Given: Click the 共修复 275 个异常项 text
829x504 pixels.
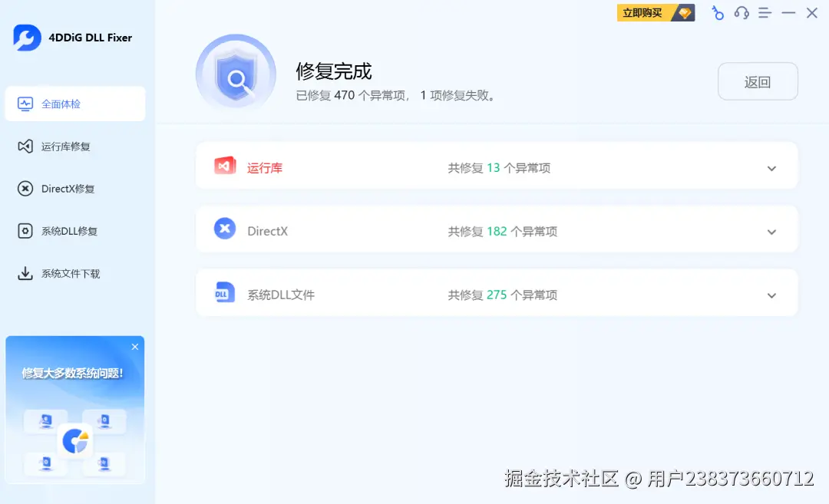Looking at the screenshot, I should [x=503, y=295].
